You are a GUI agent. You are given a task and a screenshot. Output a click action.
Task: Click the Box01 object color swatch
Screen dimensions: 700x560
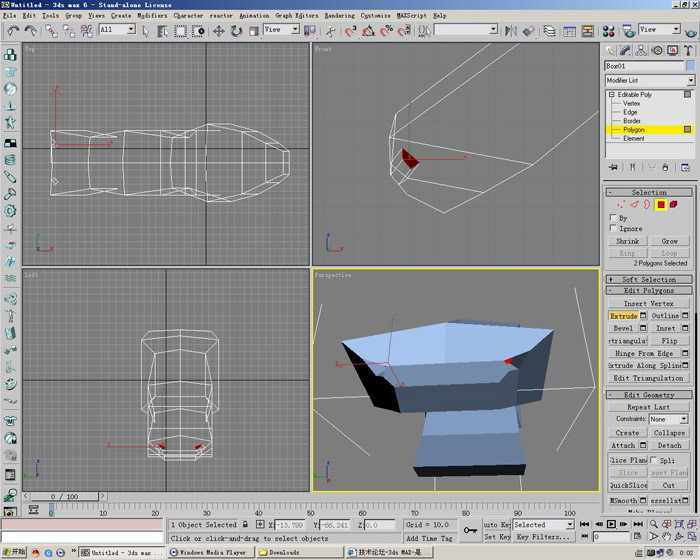690,66
